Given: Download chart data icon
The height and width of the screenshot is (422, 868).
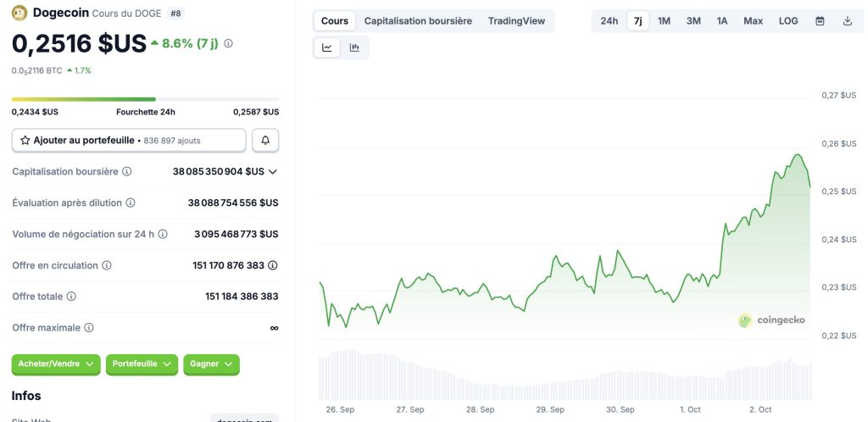Looking at the screenshot, I should (x=848, y=20).
